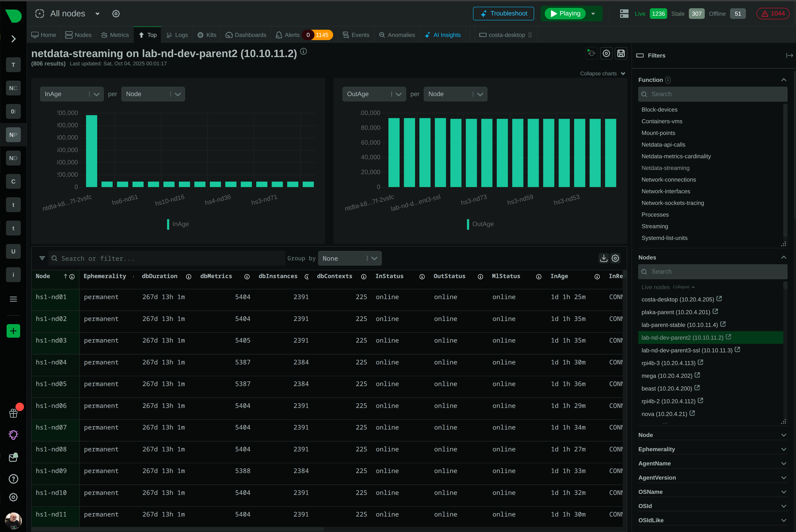This screenshot has height=532, width=796.
Task: Download table data with download icon
Action: 604,258
